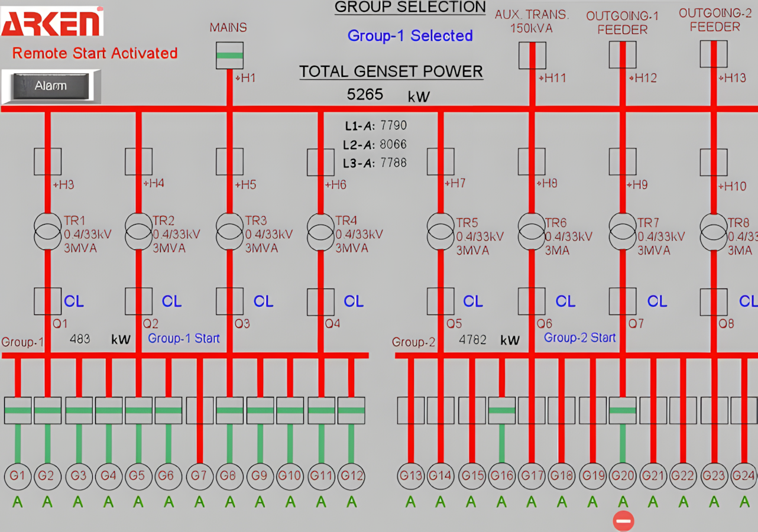The image size is (758, 532).
Task: Toggle the G20 generator closed breaker
Action: pyautogui.click(x=623, y=410)
